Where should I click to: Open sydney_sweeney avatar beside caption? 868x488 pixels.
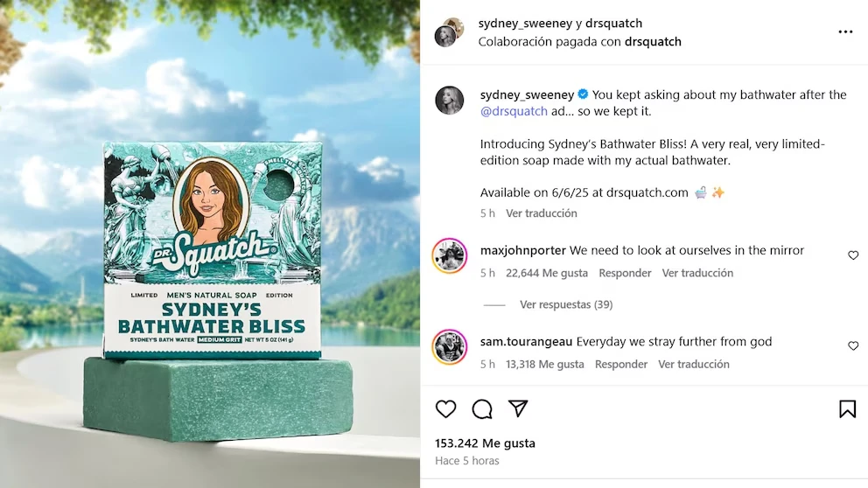coord(450,101)
